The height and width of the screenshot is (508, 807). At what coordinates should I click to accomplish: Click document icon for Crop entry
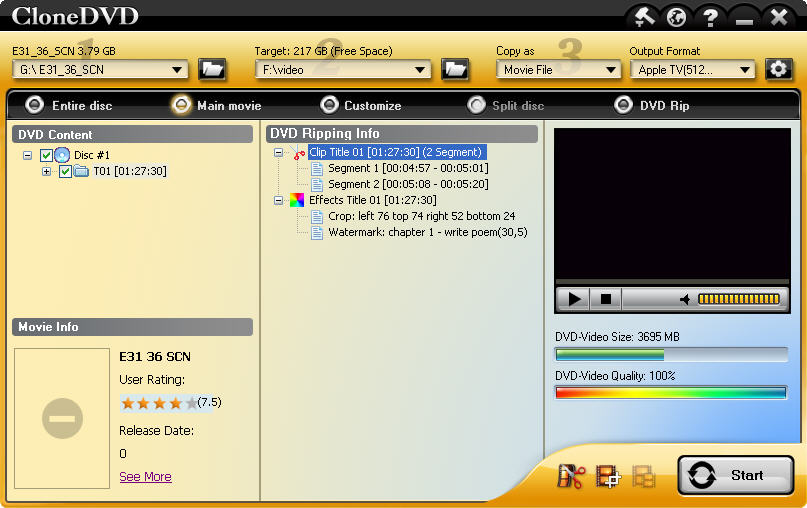[317, 217]
